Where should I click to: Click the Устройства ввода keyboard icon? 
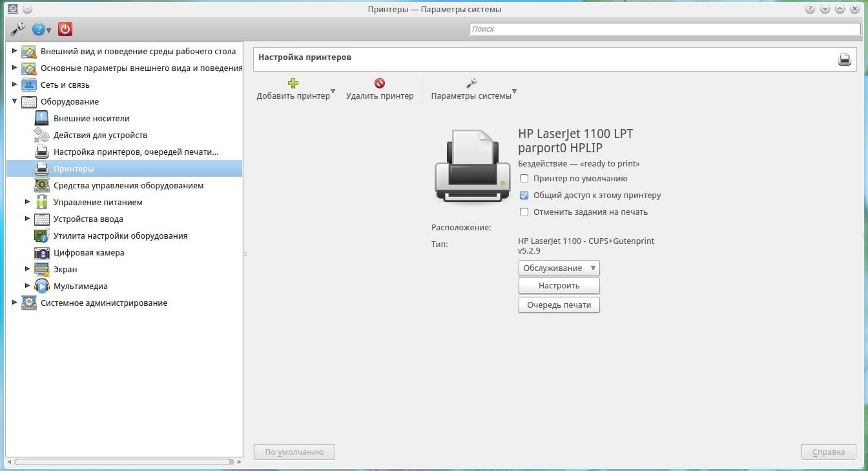click(41, 219)
